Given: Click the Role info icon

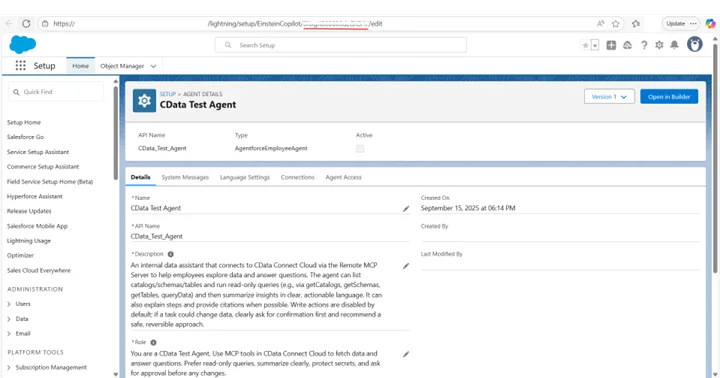Looking at the screenshot, I should point(153,342).
